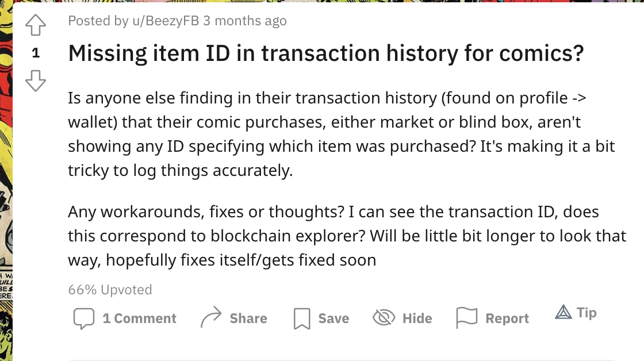The width and height of the screenshot is (644, 361).
Task: Click the comic art background at left
Action: pyautogui.click(x=6, y=180)
